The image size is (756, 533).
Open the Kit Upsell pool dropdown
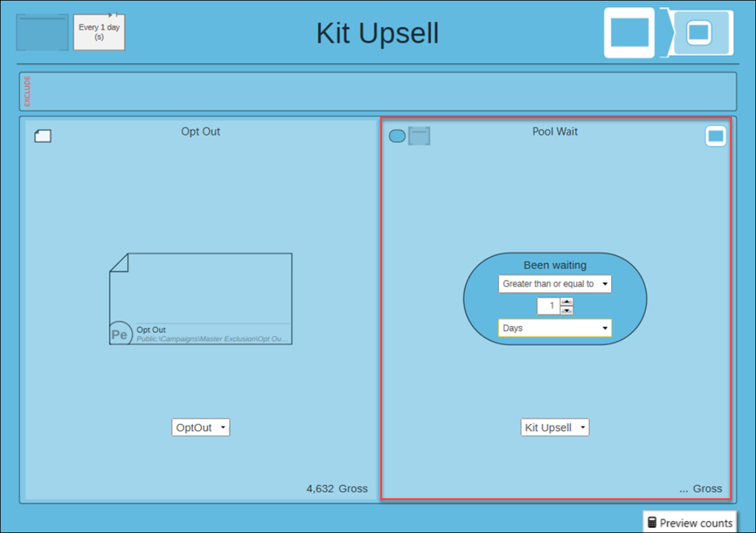tap(555, 427)
